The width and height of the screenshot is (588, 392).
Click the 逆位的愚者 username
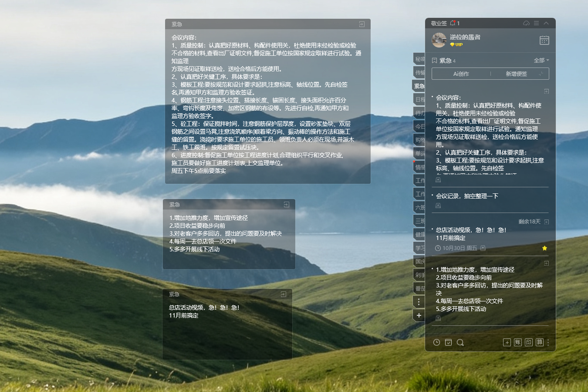(x=465, y=37)
